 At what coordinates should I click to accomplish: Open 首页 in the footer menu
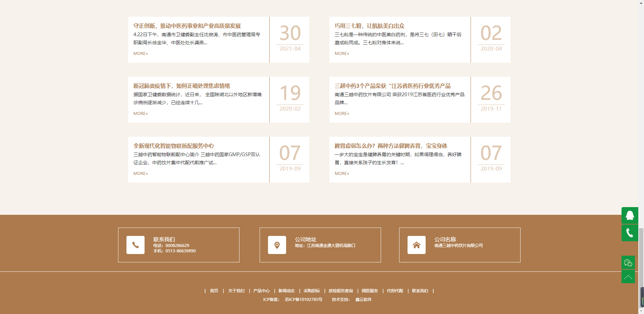[x=214, y=291]
